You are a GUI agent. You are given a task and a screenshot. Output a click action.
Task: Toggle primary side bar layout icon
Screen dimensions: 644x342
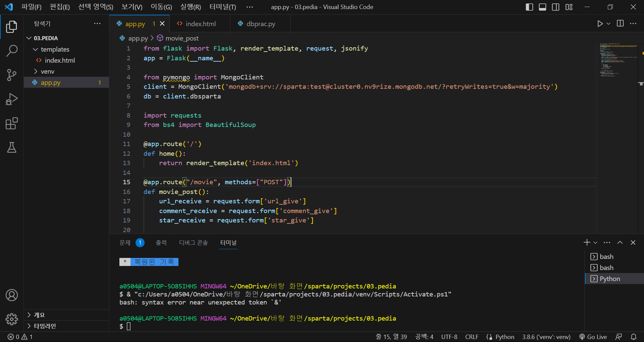point(529,7)
